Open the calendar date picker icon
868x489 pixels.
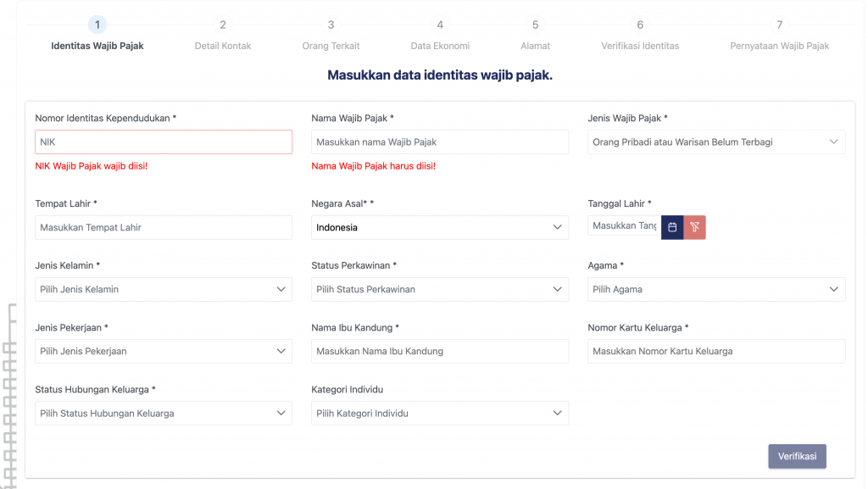pyautogui.click(x=672, y=227)
